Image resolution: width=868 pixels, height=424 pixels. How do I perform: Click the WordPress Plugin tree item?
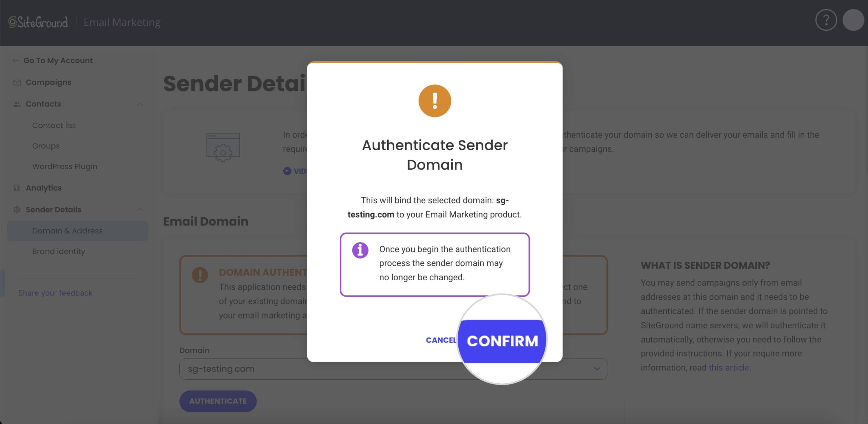64,166
